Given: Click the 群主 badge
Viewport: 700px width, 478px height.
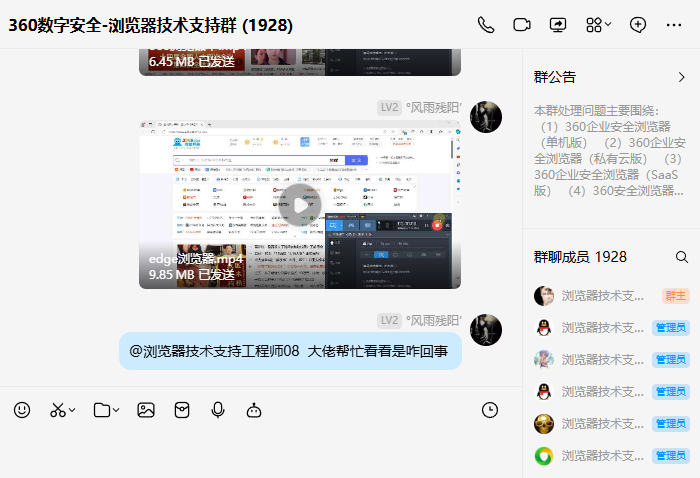Looking at the screenshot, I should [x=675, y=295].
